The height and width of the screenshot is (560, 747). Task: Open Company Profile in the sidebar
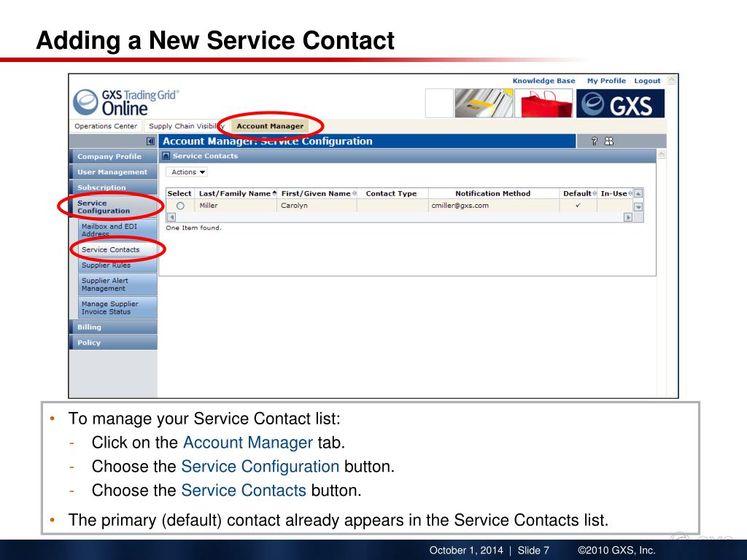coord(113,156)
